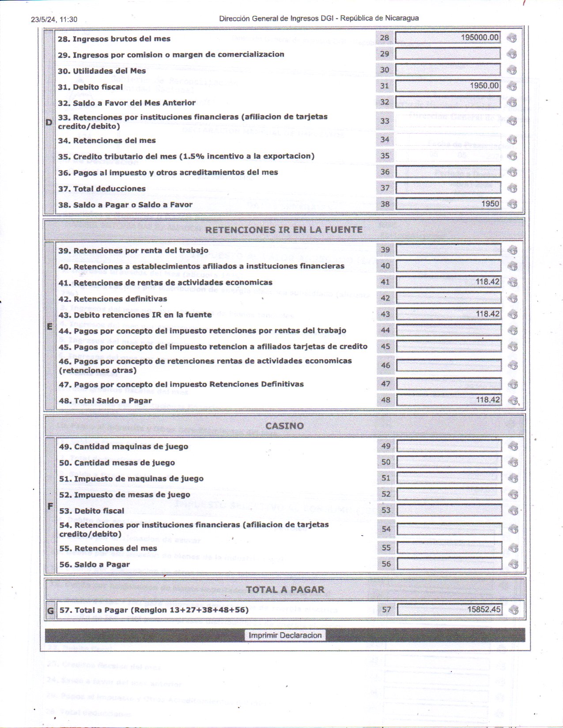Click the Retenciones de actividades economicas field 41

449,282
